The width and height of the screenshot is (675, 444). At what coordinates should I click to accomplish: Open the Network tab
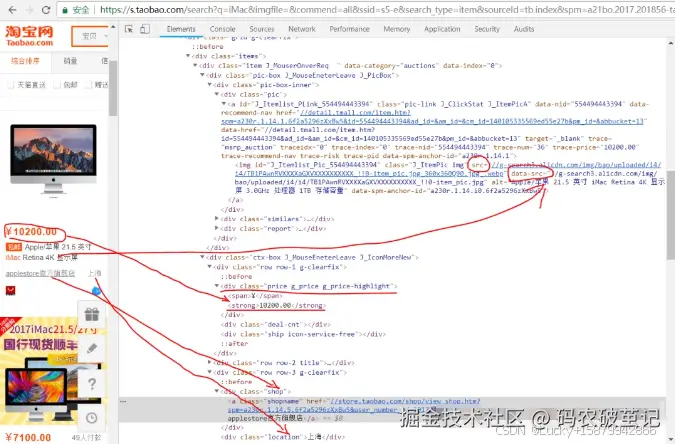(302, 29)
